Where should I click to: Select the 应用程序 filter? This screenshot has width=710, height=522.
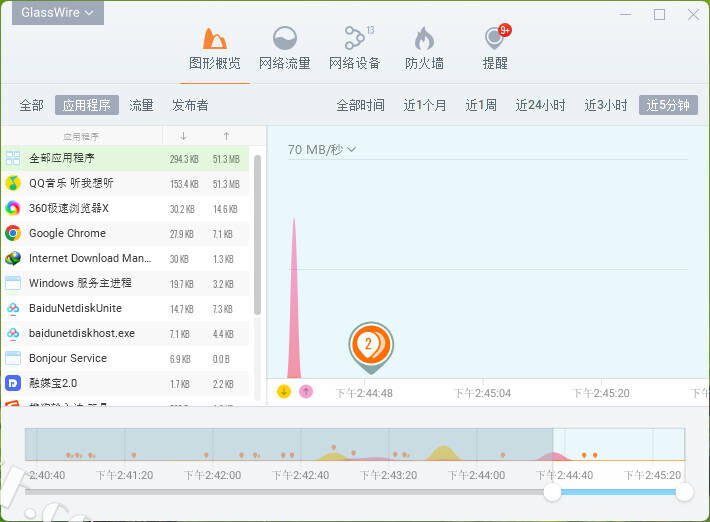tap(87, 105)
